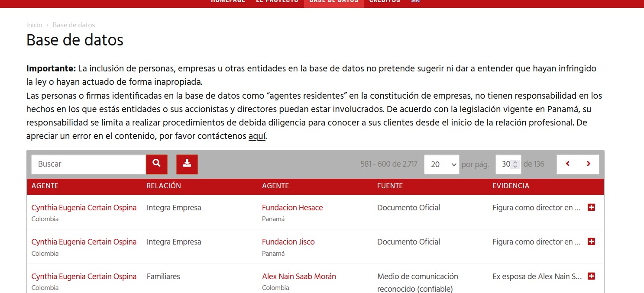644x293 pixels.
Task: Switch language via the UK flag icon
Action: click(415, 1)
